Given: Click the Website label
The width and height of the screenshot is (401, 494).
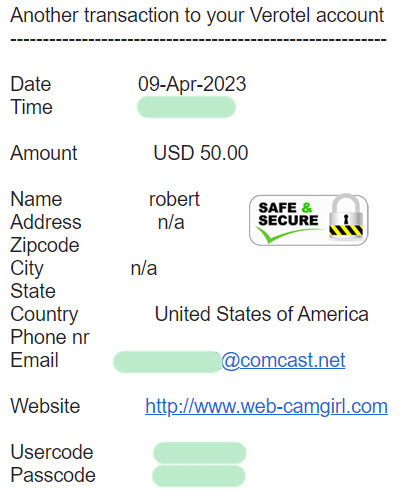Looking at the screenshot, I should click(45, 406).
